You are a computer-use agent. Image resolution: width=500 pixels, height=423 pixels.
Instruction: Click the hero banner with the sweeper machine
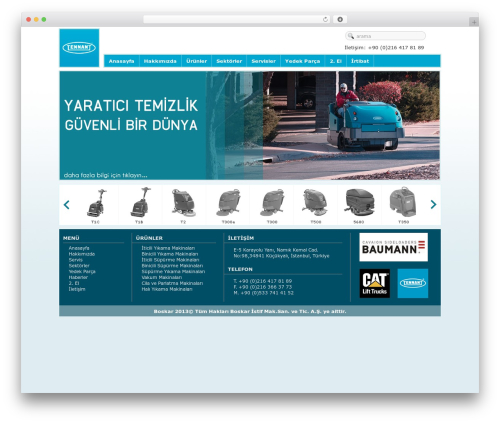pos(250,125)
